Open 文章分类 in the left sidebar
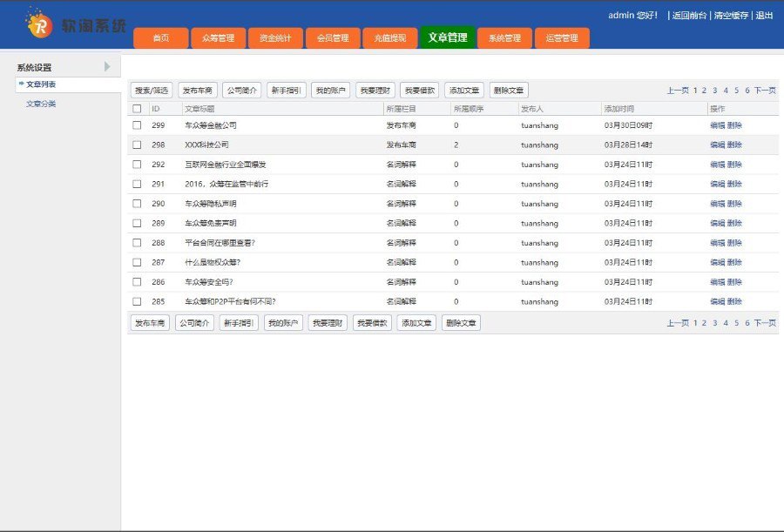784x532 pixels. 41,104
